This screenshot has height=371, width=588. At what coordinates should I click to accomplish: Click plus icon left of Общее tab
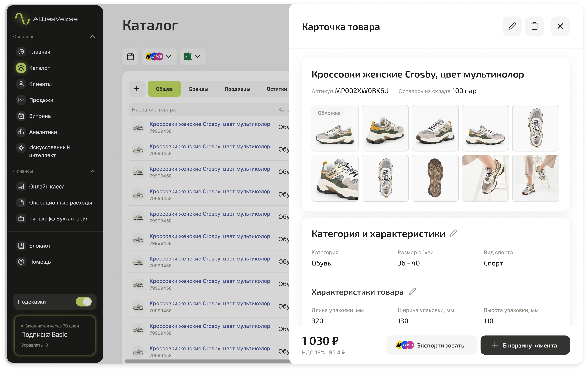click(x=137, y=89)
